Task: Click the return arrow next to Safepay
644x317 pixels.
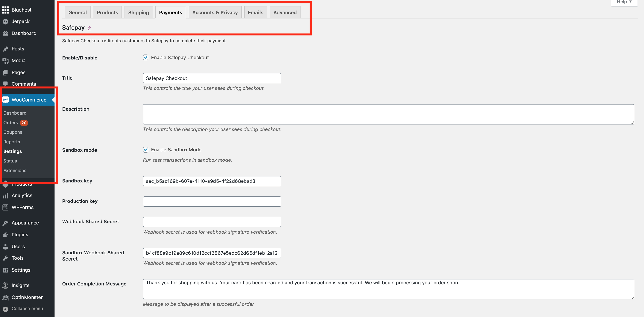Action: [x=89, y=28]
